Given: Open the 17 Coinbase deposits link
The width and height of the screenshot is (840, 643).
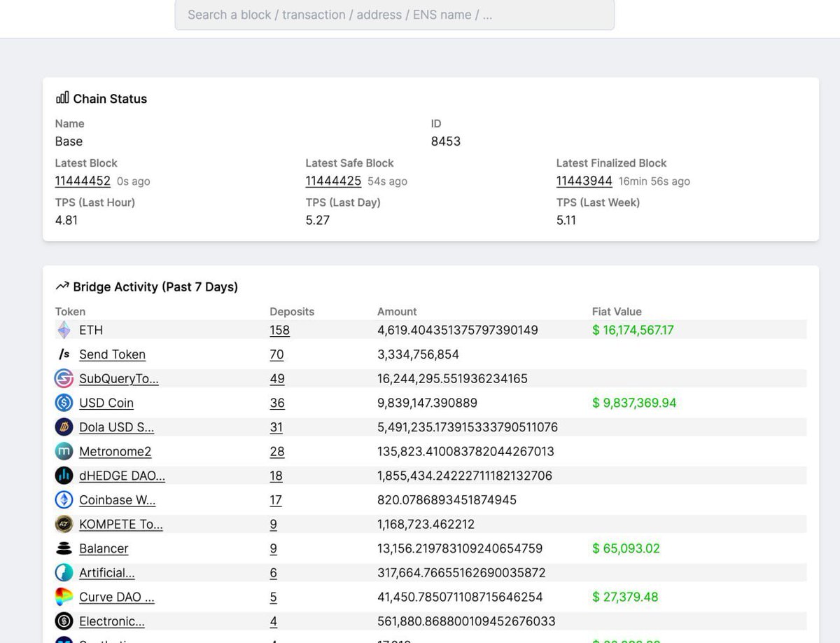Looking at the screenshot, I should coord(276,500).
